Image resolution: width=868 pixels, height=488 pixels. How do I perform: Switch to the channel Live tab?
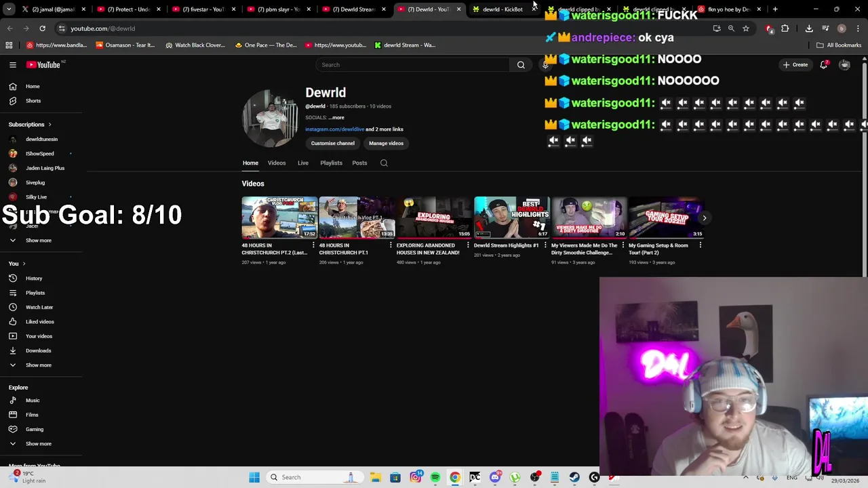coord(303,163)
